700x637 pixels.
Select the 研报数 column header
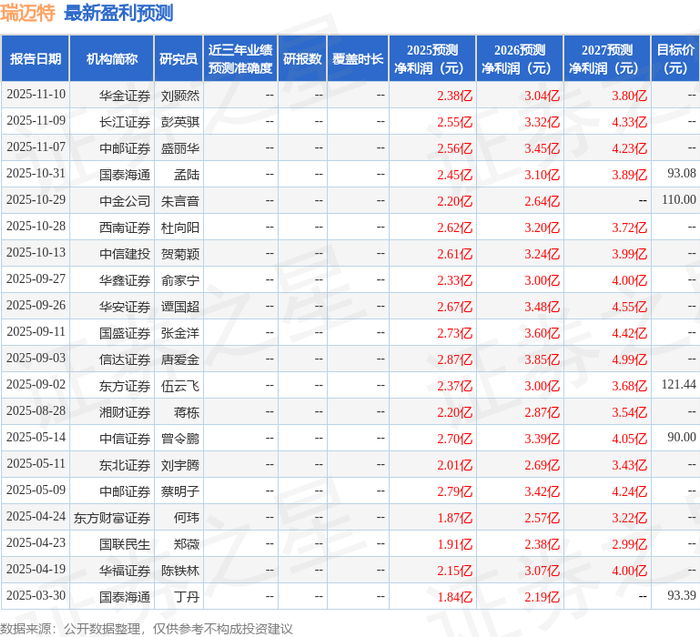point(303,59)
